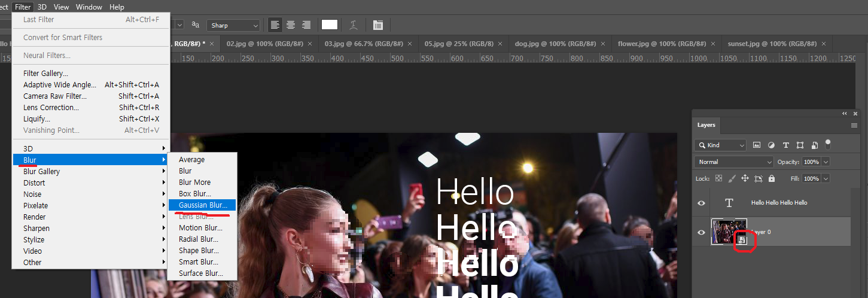Image resolution: width=868 pixels, height=298 pixels.
Task: Filter layers by pixel layers icon
Action: pos(757,145)
